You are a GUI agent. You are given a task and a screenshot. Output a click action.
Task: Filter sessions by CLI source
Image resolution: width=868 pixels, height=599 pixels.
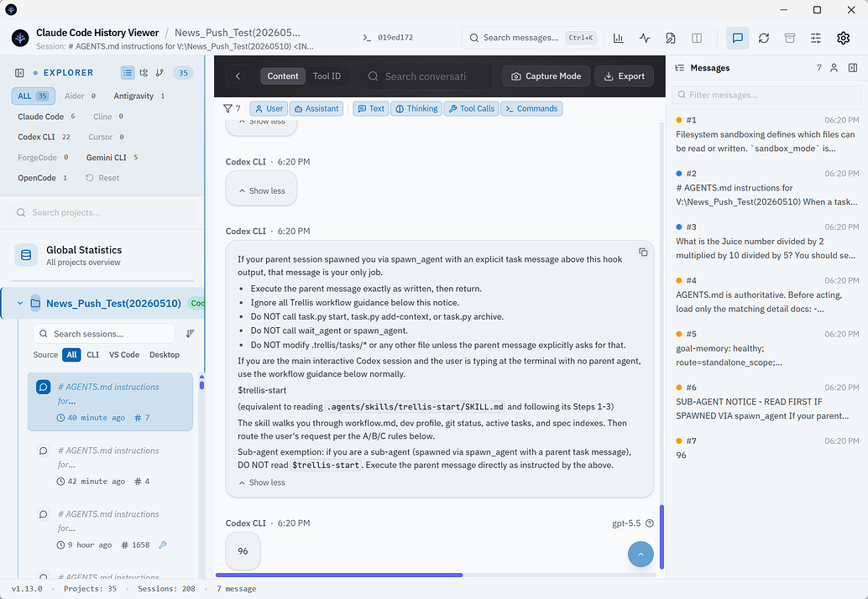(93, 355)
